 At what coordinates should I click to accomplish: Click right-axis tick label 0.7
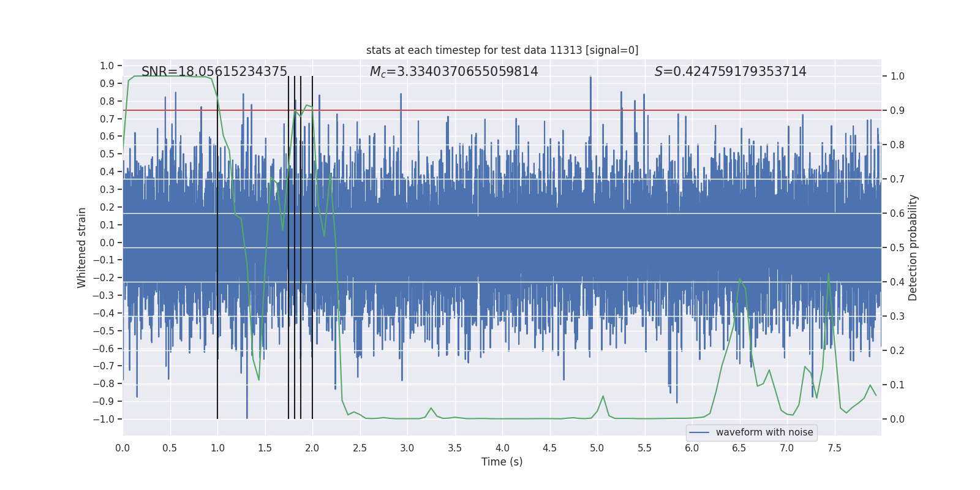click(897, 179)
